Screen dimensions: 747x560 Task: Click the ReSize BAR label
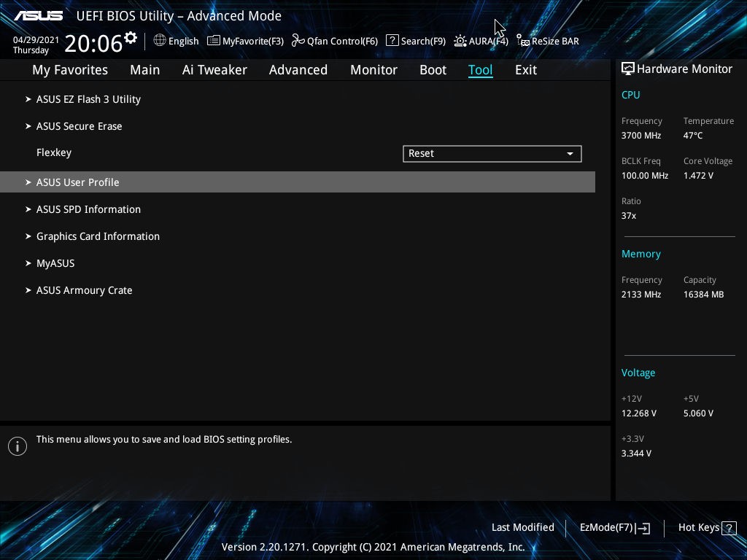[x=555, y=41]
